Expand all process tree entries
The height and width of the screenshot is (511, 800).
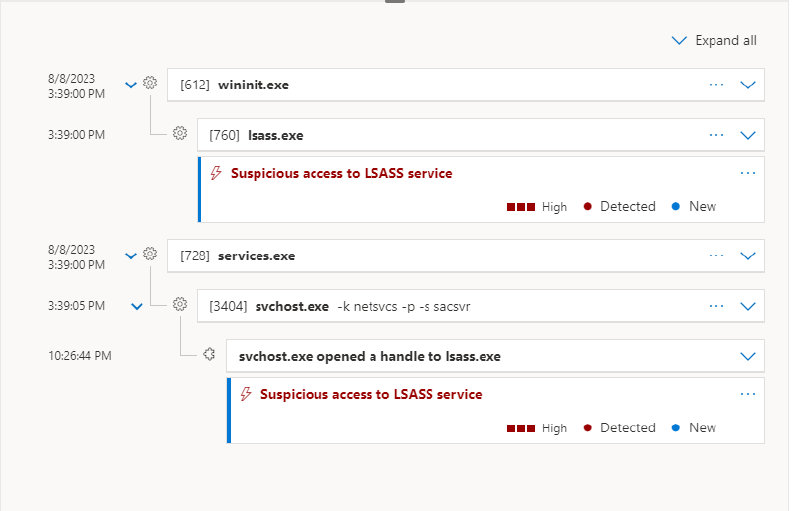[x=715, y=41]
